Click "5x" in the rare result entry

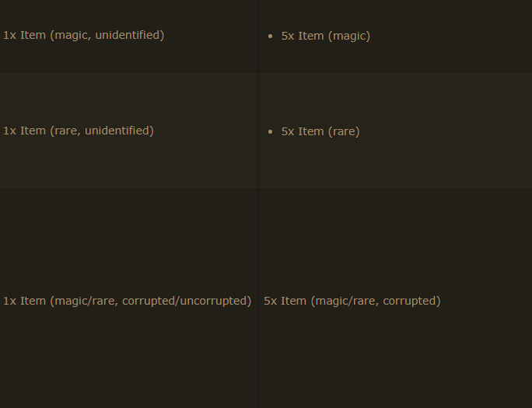point(288,131)
